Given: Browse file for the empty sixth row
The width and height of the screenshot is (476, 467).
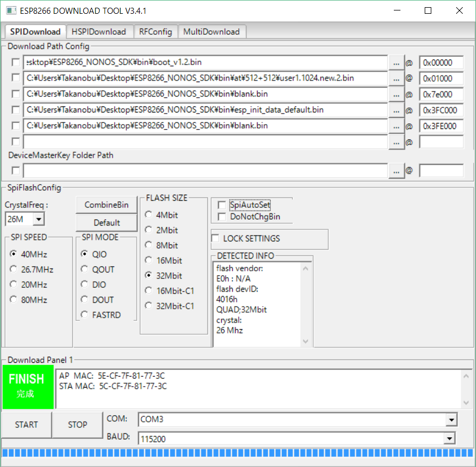Looking at the screenshot, I should [x=396, y=142].
